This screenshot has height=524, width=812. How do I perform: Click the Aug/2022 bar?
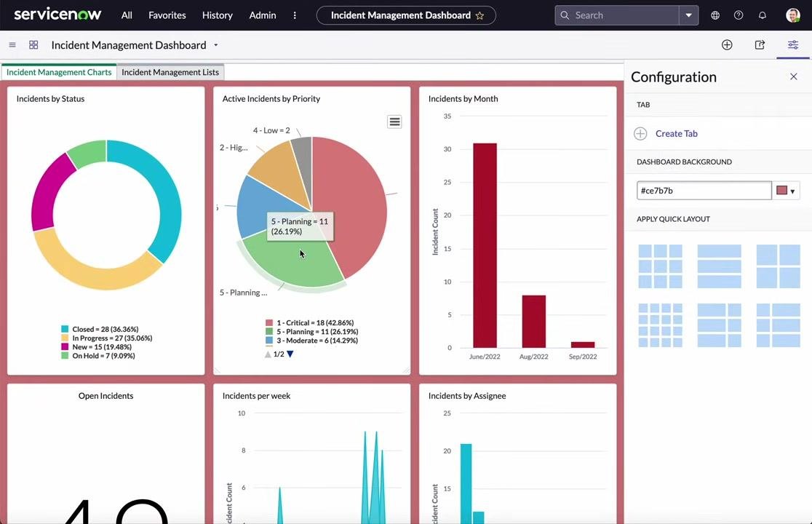pyautogui.click(x=534, y=322)
